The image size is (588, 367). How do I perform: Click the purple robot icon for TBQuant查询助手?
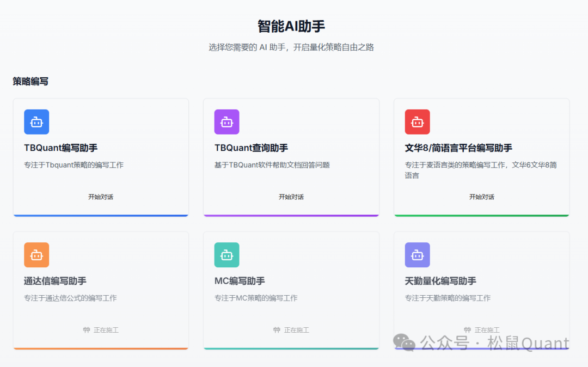click(x=226, y=122)
